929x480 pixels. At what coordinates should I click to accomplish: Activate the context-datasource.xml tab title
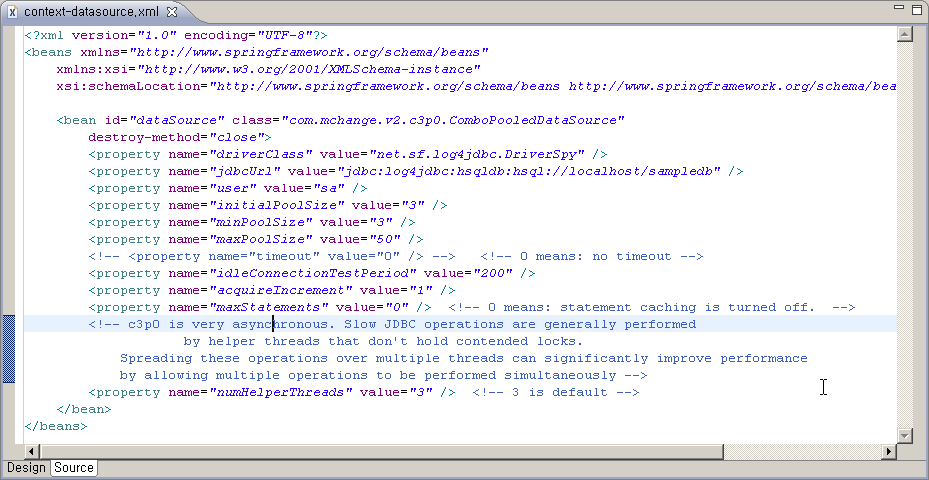pos(90,12)
